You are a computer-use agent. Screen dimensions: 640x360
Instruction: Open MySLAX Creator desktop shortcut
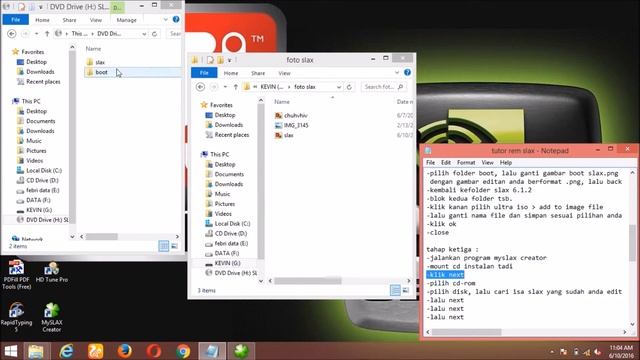click(51, 317)
